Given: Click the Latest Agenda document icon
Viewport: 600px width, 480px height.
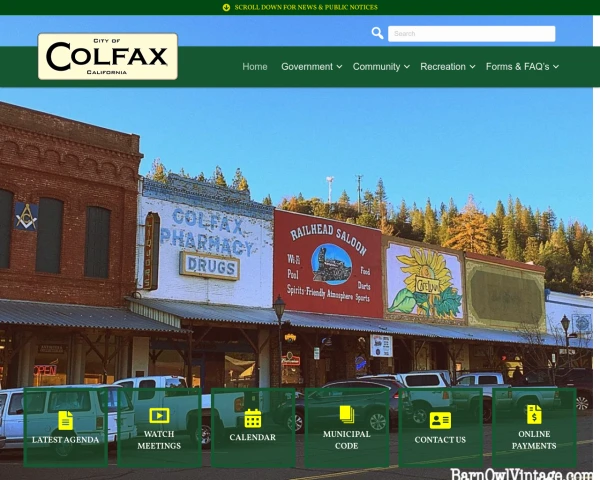Looking at the screenshot, I should (x=65, y=420).
